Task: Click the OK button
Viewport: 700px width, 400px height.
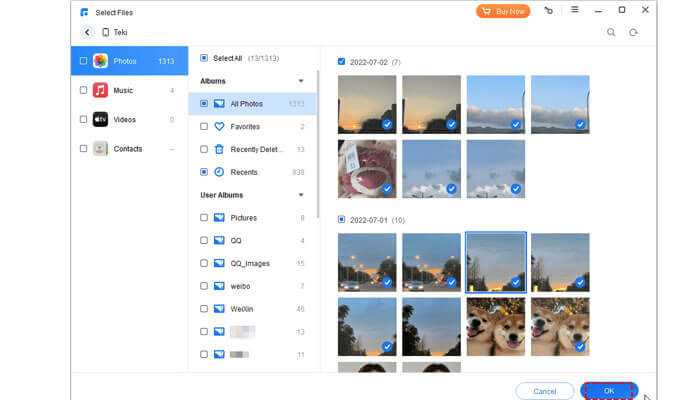Action: point(608,391)
